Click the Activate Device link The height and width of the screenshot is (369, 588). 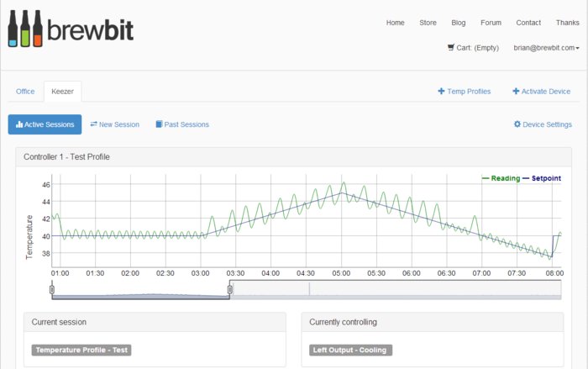tap(542, 92)
